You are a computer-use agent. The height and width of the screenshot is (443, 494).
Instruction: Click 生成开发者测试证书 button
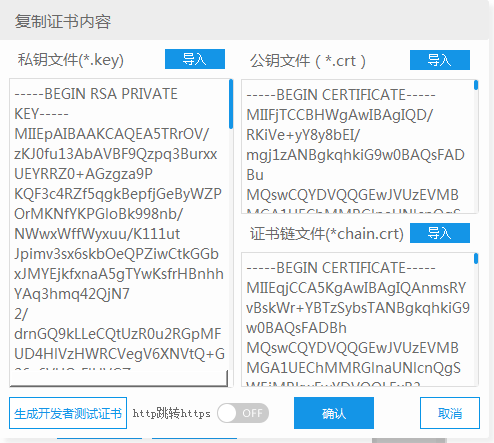click(x=68, y=413)
